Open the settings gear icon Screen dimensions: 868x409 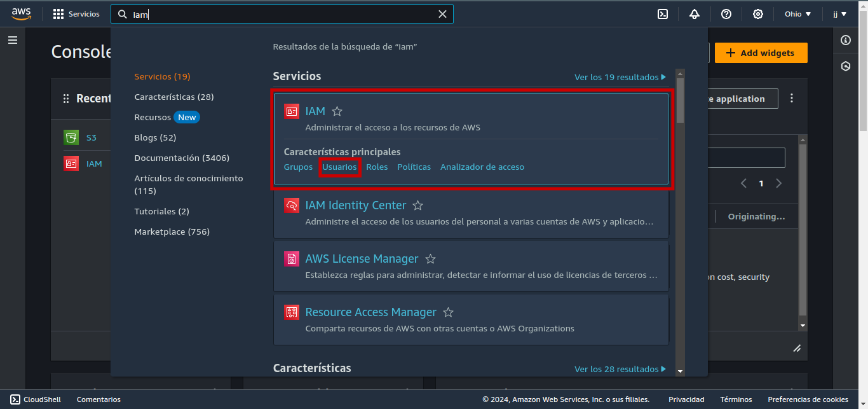pos(758,14)
